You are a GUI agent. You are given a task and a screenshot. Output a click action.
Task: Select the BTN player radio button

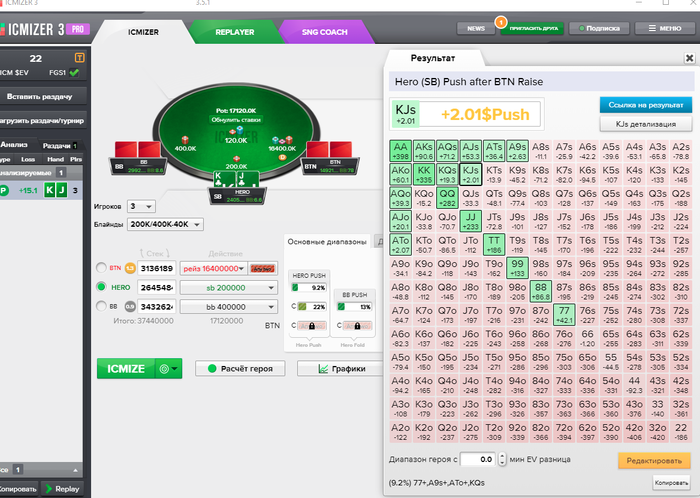point(101,267)
